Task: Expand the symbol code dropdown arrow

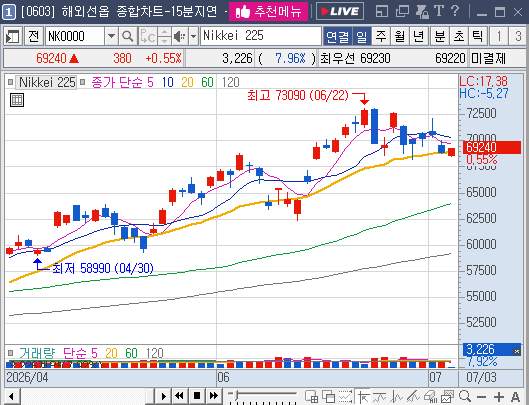Action: click(111, 36)
